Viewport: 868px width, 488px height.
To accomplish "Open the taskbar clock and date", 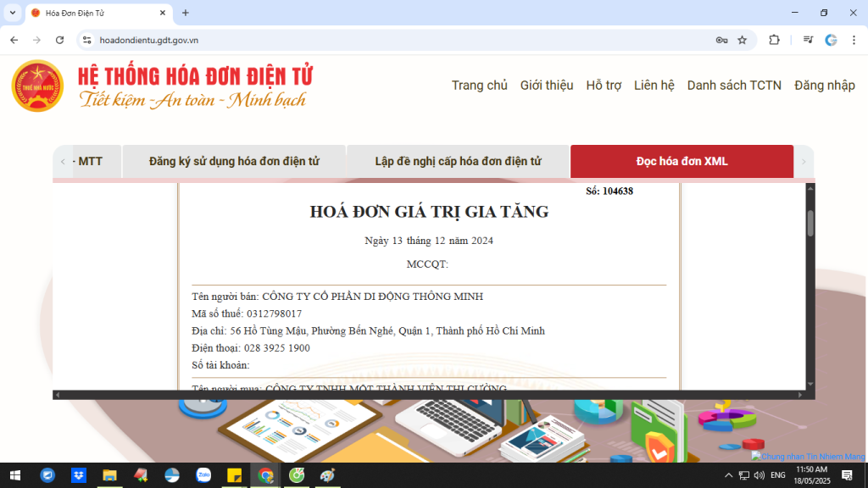I will pos(812,475).
